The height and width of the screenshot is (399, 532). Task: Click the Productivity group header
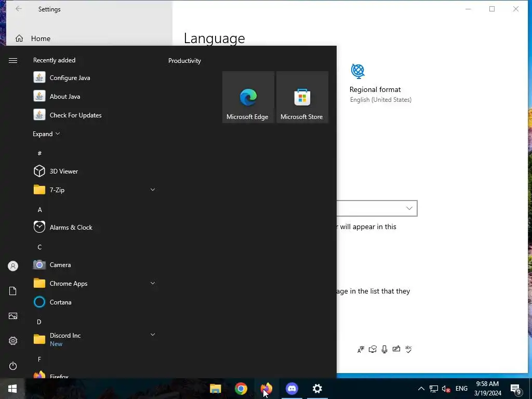(x=184, y=61)
